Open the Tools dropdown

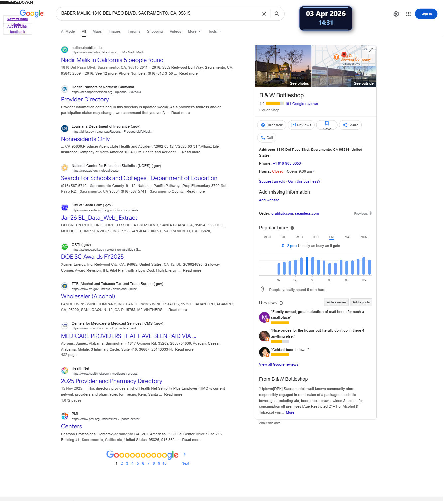coord(215,31)
